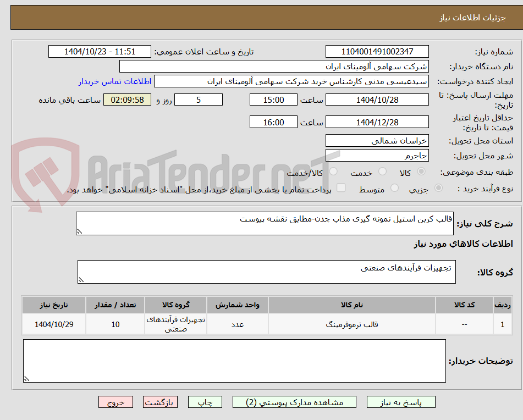Click the خروج exit button
The image size is (523, 420).
(x=115, y=402)
